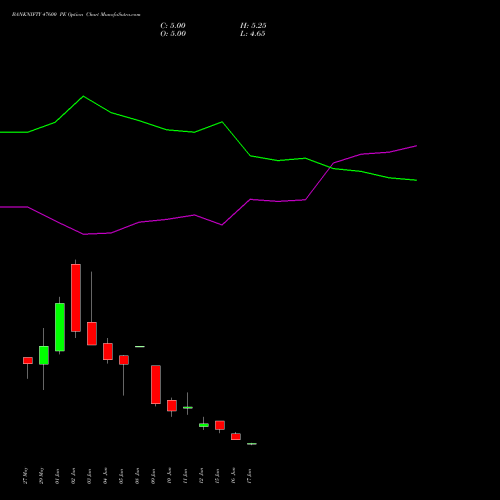Click the green doji candle above 11 Jun

click(188, 407)
